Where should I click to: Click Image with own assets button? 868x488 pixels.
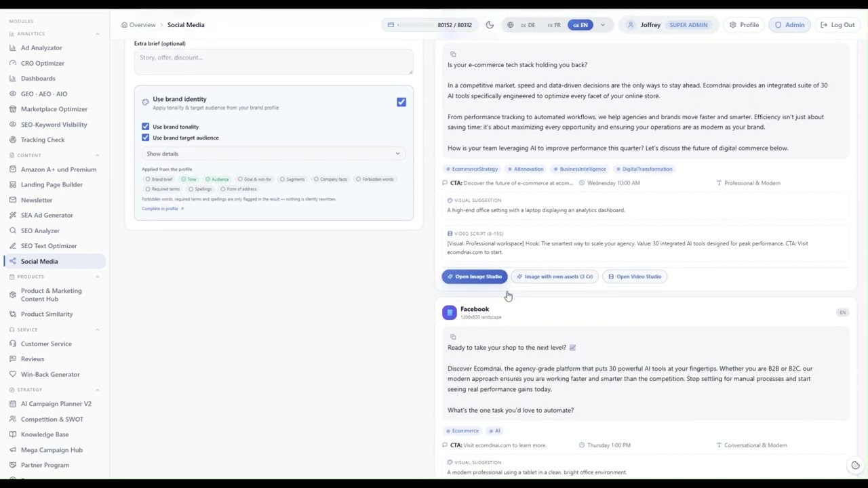point(554,277)
